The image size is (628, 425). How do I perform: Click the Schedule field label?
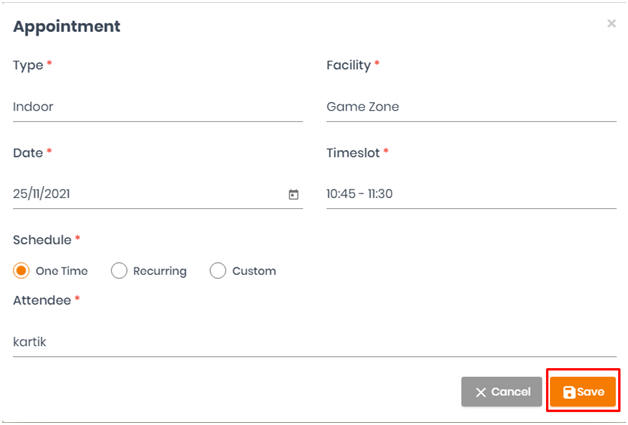(x=42, y=240)
